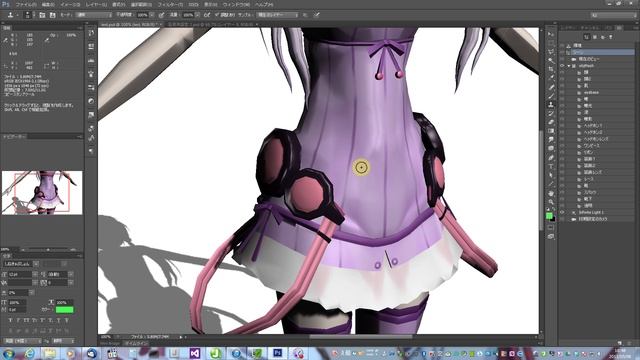
Task: Select the Type (T) tool
Action: point(551,167)
